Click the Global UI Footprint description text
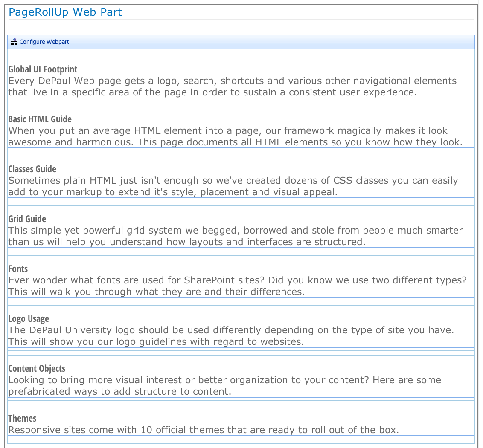Viewport: 483px width, 448px height. tap(232, 86)
